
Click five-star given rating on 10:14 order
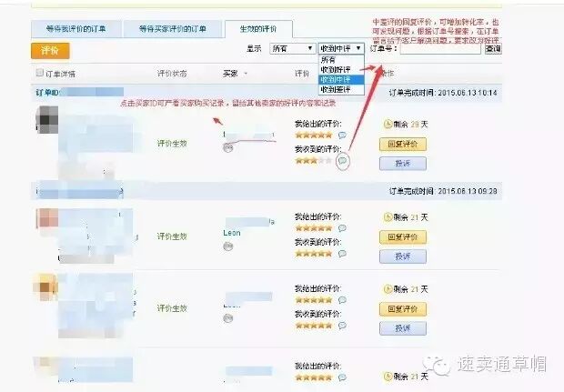coord(313,136)
